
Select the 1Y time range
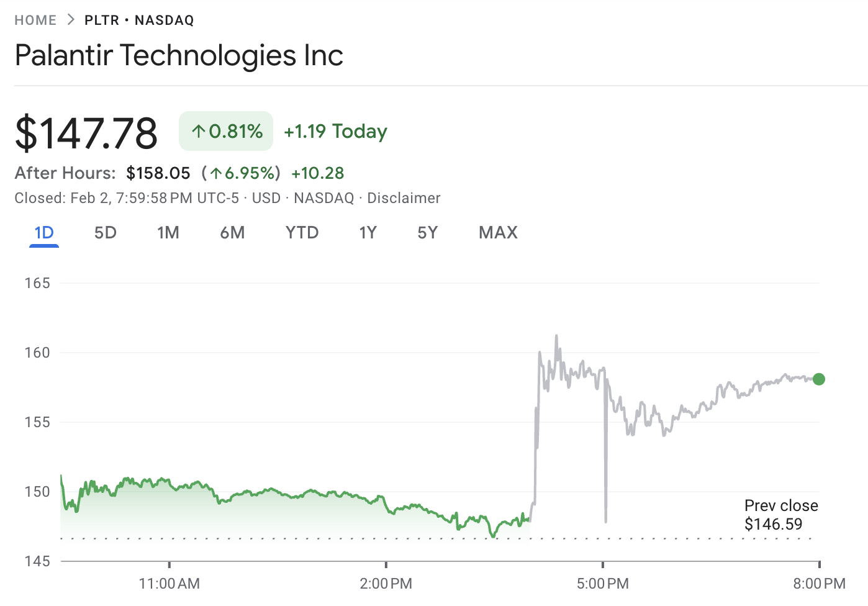click(368, 232)
